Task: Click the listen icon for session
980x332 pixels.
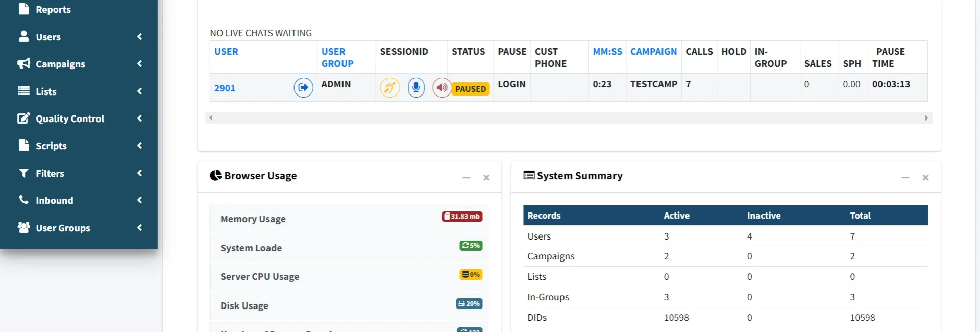Action: tap(390, 88)
